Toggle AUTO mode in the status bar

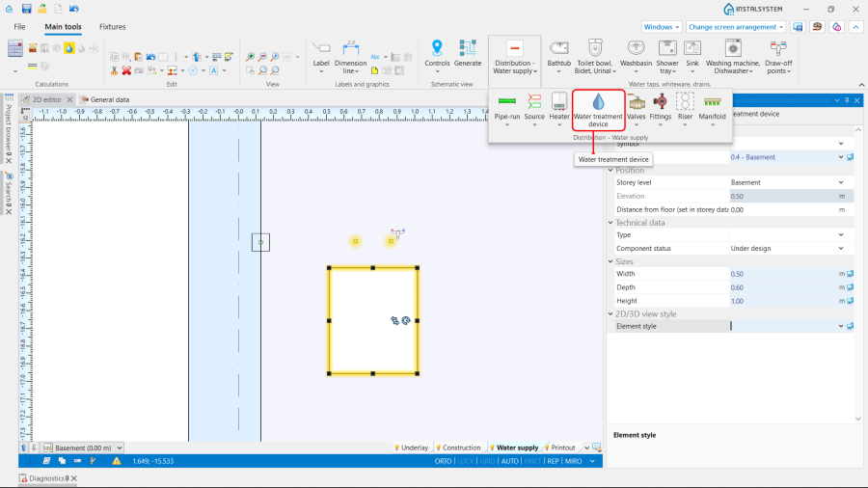[x=510, y=461]
